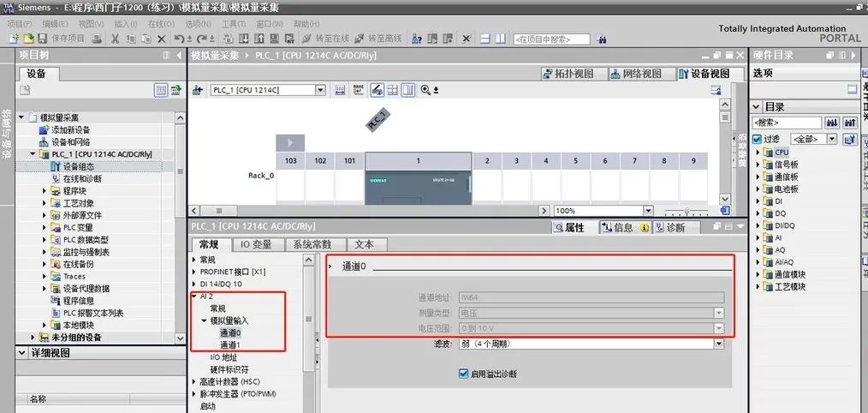Collapse the 项目树 panel with arrow

pyautogui.click(x=179, y=56)
